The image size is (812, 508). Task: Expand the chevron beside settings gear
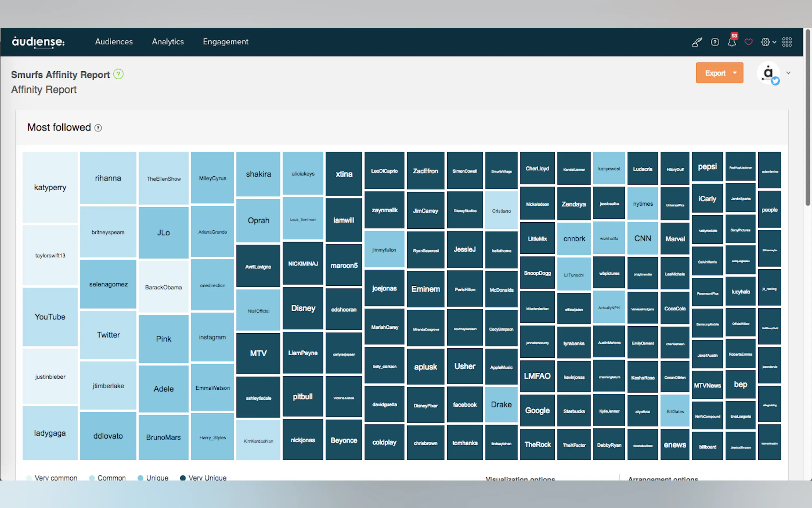pyautogui.click(x=774, y=42)
